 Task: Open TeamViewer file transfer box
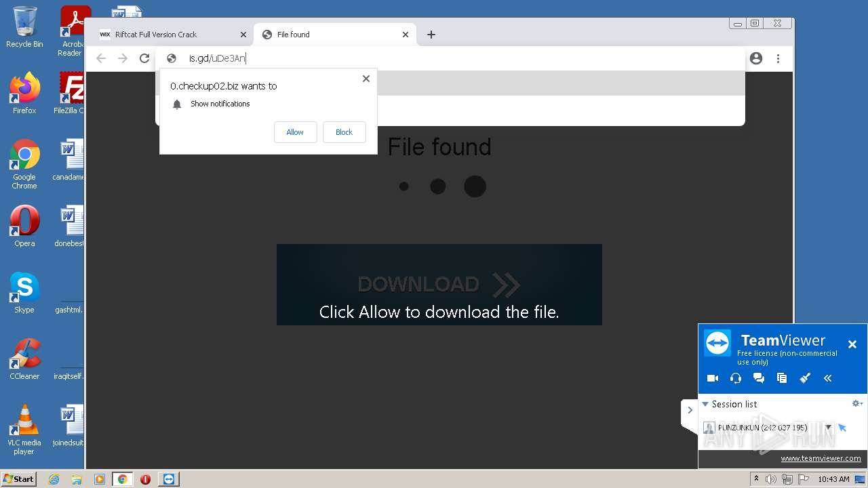tap(782, 378)
